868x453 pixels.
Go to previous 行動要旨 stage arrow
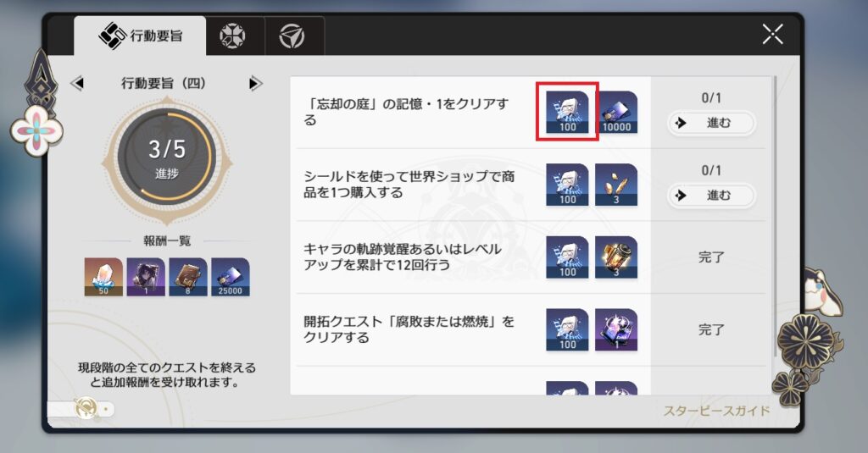(77, 84)
